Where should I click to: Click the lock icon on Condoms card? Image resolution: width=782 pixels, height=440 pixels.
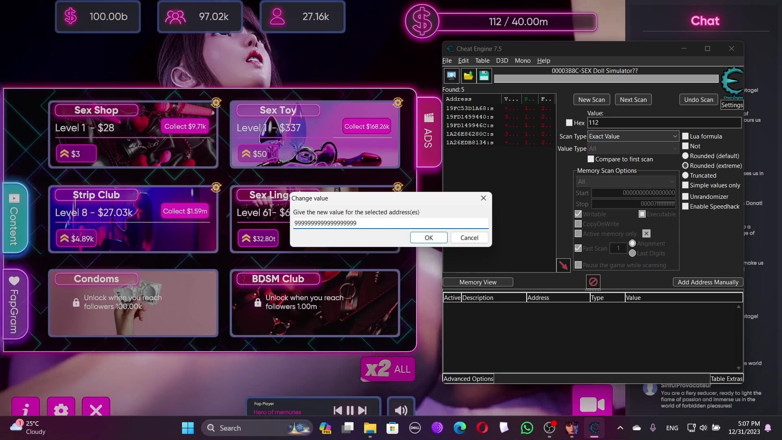(76, 302)
